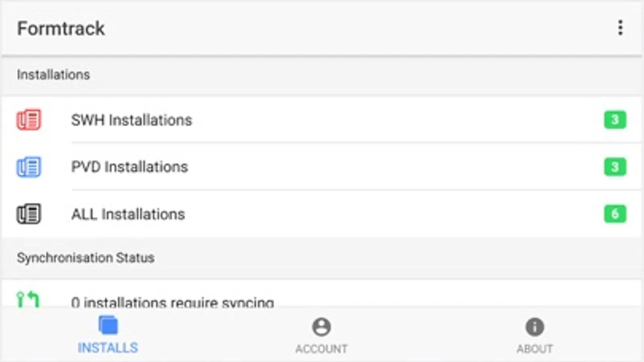Open ALL Installations list
This screenshot has height=362, width=644.
(128, 214)
